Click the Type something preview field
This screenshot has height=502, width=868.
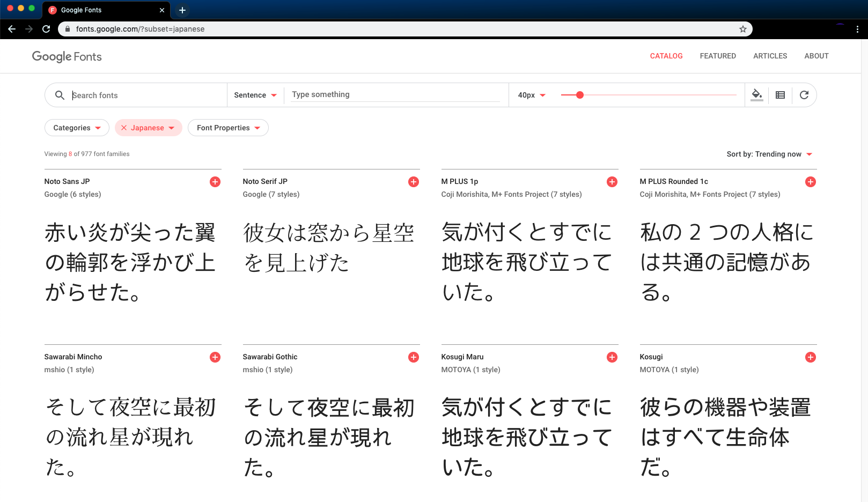pyautogui.click(x=396, y=94)
